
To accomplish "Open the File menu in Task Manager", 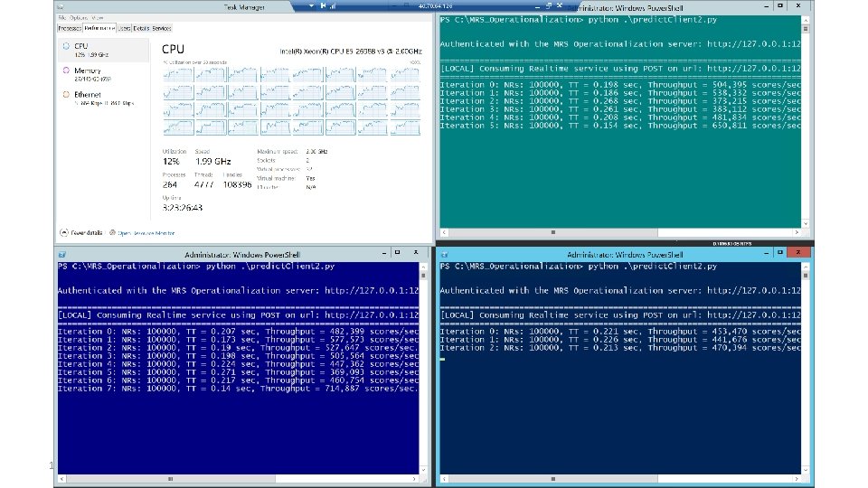I will pos(61,18).
